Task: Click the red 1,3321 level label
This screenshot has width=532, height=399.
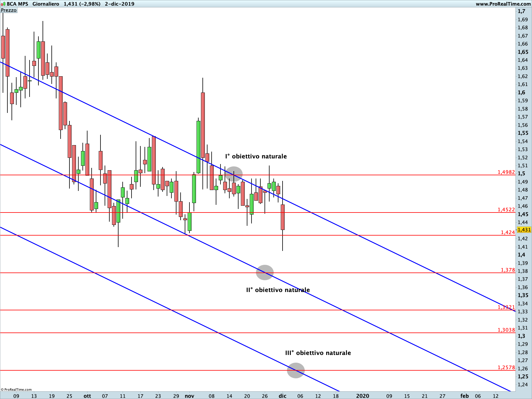Action: pyautogui.click(x=506, y=307)
